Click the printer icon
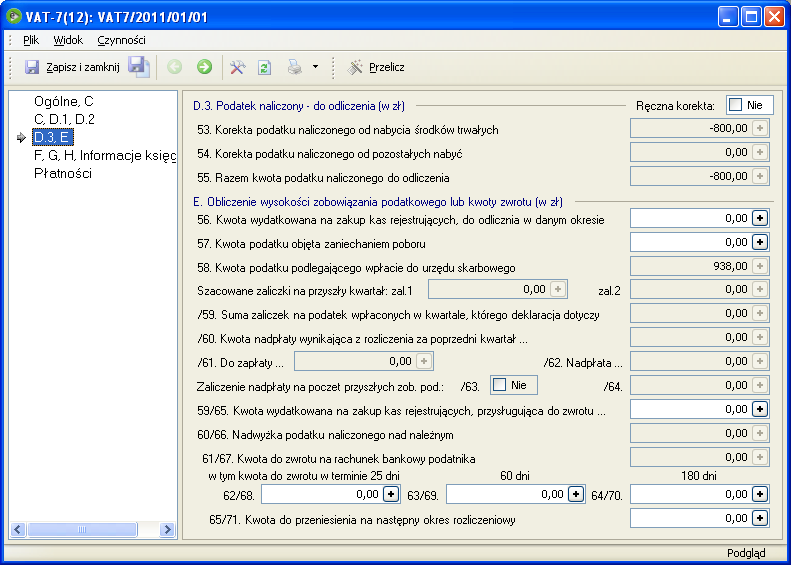Screen dimensions: 791x565 tap(295, 67)
